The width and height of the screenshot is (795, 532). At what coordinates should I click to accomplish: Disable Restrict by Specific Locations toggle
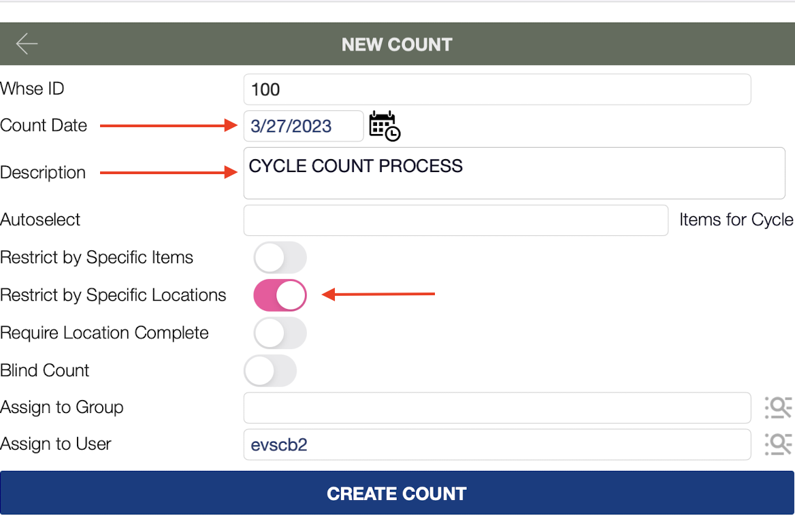[x=280, y=295]
